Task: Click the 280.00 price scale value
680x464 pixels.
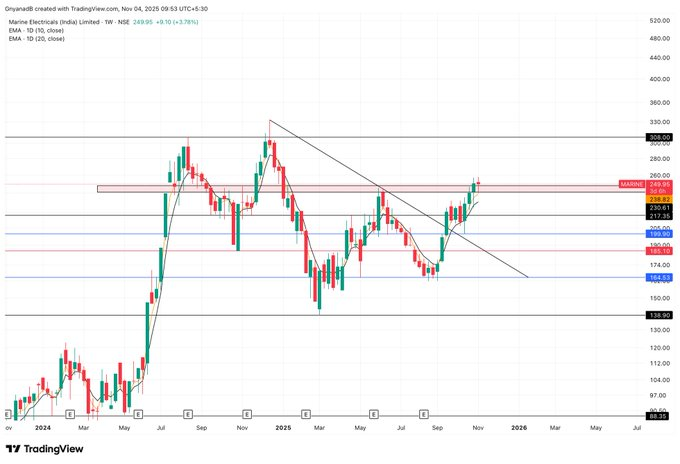Action: 660,159
